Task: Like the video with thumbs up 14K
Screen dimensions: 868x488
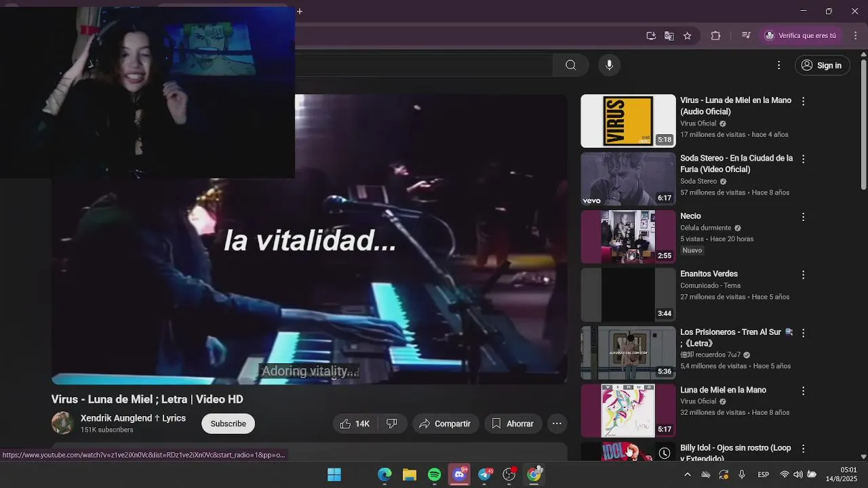Action: coord(355,424)
